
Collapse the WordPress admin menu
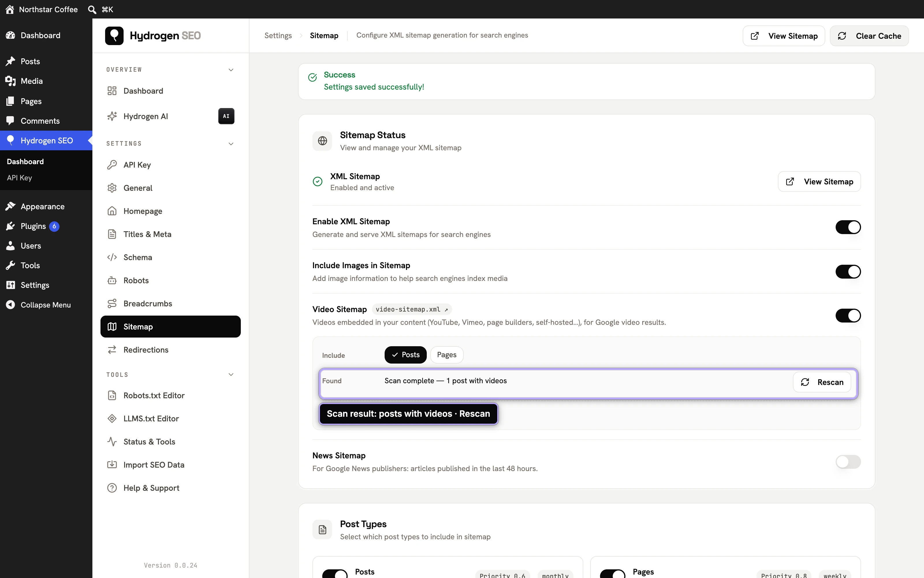pyautogui.click(x=46, y=305)
